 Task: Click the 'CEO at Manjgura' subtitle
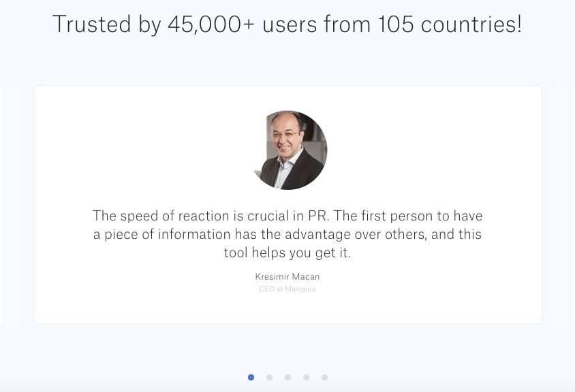point(287,289)
